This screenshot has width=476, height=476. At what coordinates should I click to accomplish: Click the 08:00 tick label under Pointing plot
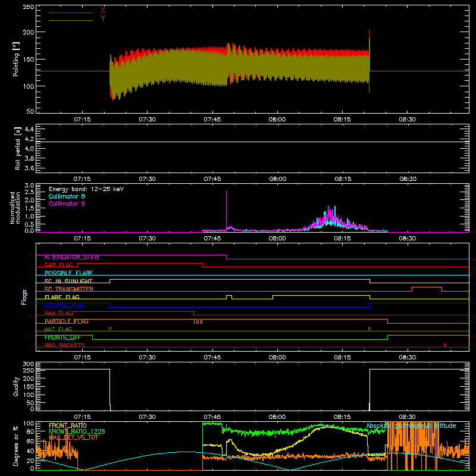(x=277, y=120)
